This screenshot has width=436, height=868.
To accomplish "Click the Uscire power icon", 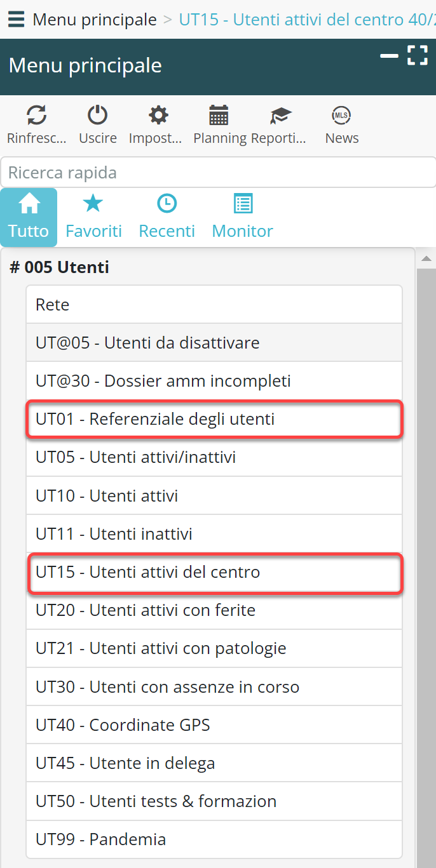I will point(97,116).
